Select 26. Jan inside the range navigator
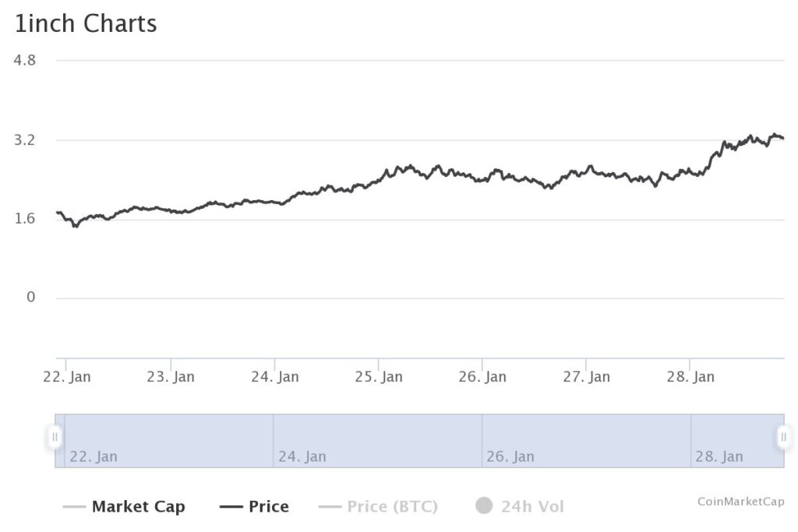Image resolution: width=798 pixels, height=532 pixels. pyautogui.click(x=510, y=456)
